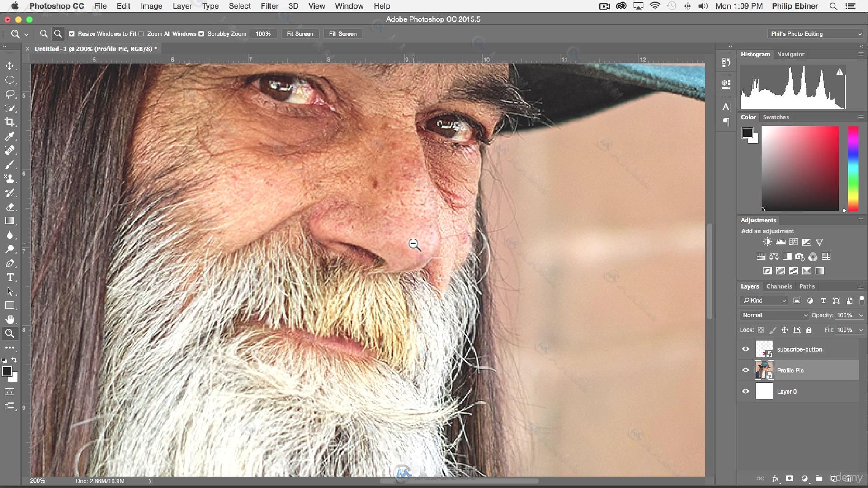Viewport: 868px width, 488px height.
Task: Click the Fit Screen button
Action: pos(300,34)
